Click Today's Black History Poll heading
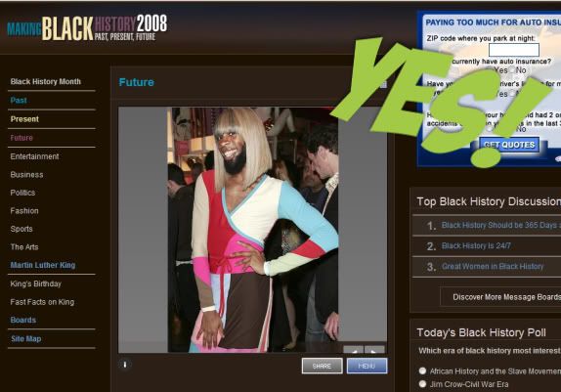561x392 pixels. (x=481, y=332)
